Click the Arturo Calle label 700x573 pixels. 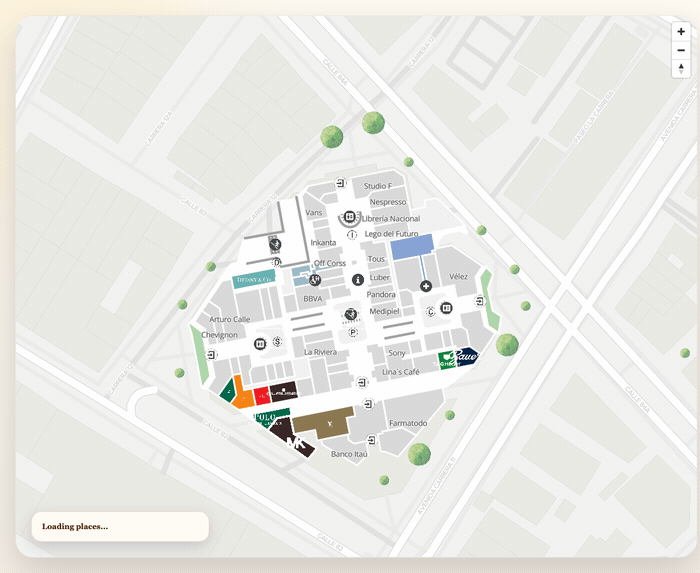[229, 320]
